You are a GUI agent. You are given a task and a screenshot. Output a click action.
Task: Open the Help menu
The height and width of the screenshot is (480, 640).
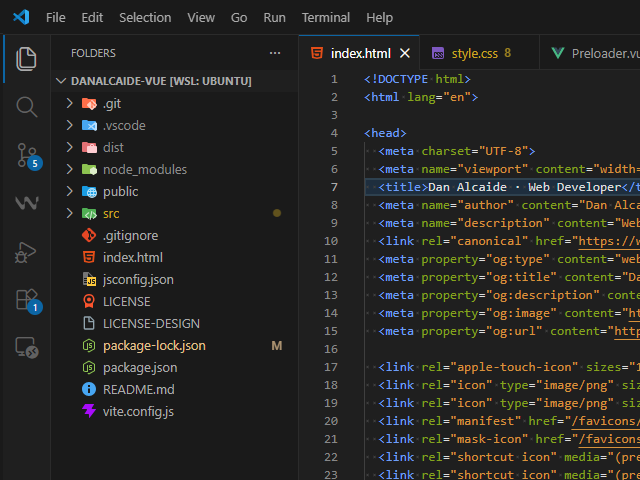point(379,18)
